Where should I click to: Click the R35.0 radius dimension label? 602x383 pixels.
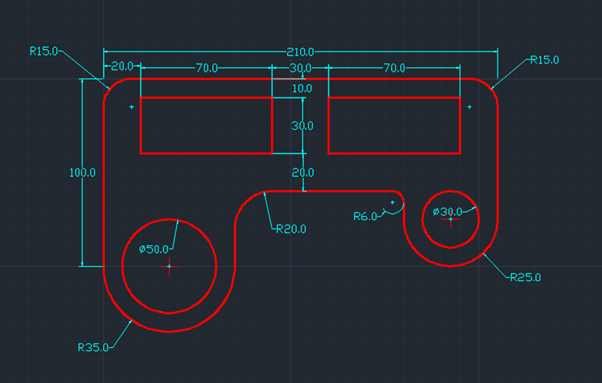click(x=93, y=347)
